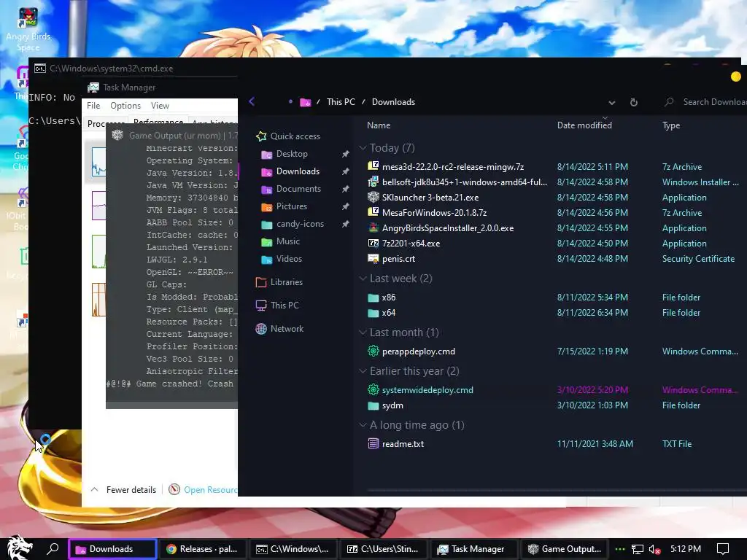747x560 pixels.
Task: Select the systemwidedeploy.cmd file
Action: [x=421, y=390]
